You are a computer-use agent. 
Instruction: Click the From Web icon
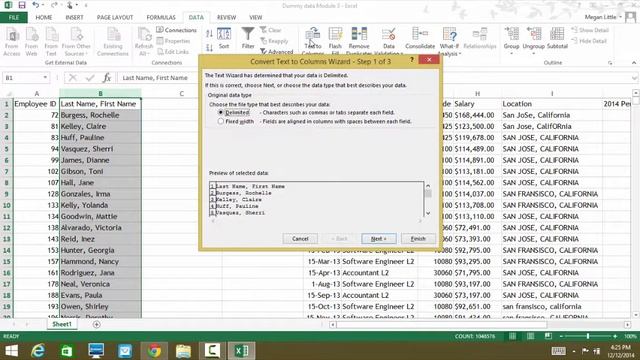31,42
